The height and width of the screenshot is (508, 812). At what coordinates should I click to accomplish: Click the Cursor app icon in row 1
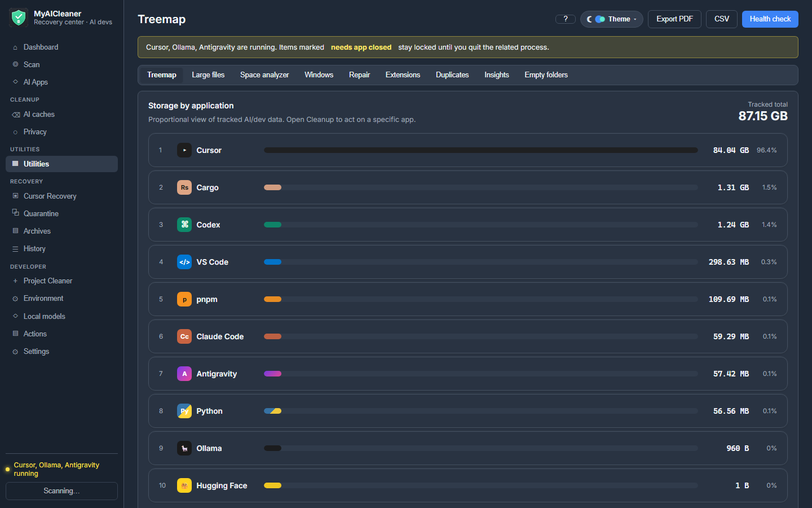(184, 150)
